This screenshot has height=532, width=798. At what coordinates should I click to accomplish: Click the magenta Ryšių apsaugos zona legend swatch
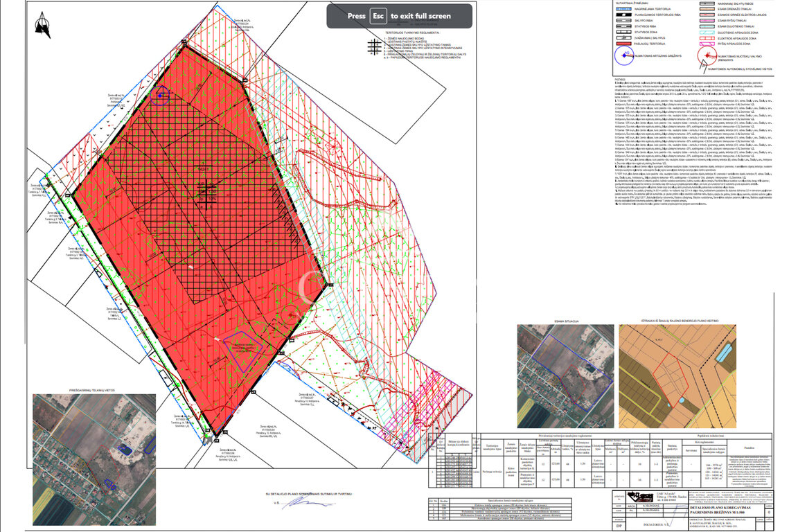pos(707,44)
